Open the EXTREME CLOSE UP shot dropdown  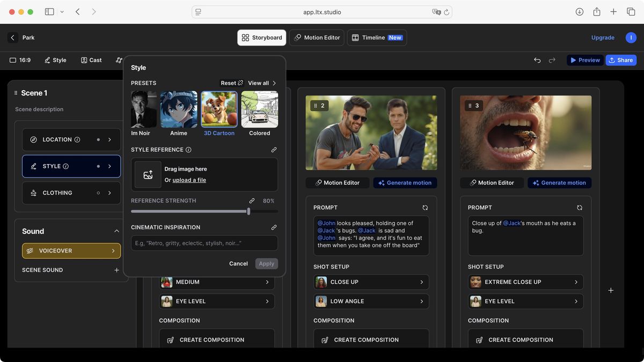(x=525, y=282)
